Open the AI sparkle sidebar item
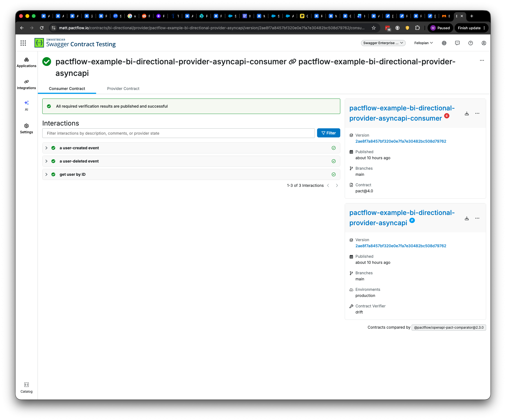This screenshot has height=420, width=506. click(x=27, y=106)
